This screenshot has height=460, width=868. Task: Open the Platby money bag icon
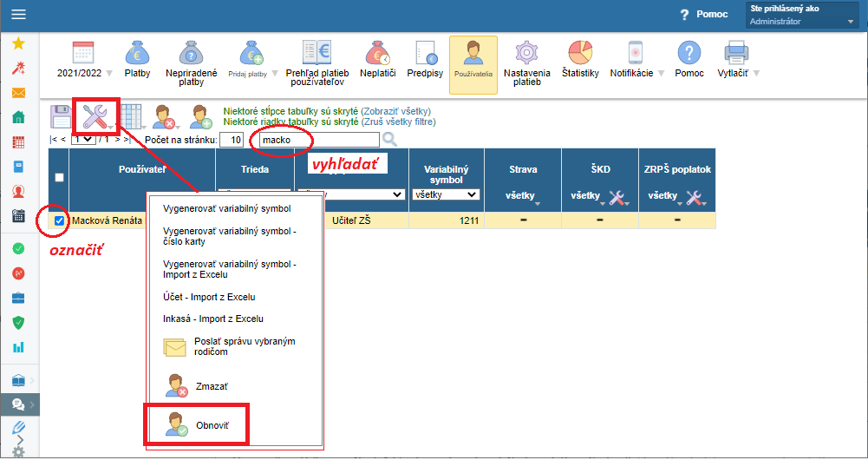[137, 54]
